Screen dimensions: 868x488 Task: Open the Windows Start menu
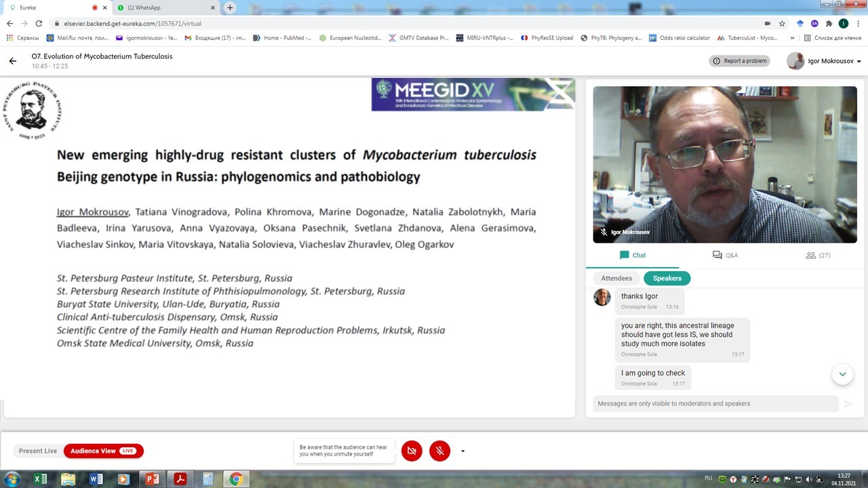(12, 479)
